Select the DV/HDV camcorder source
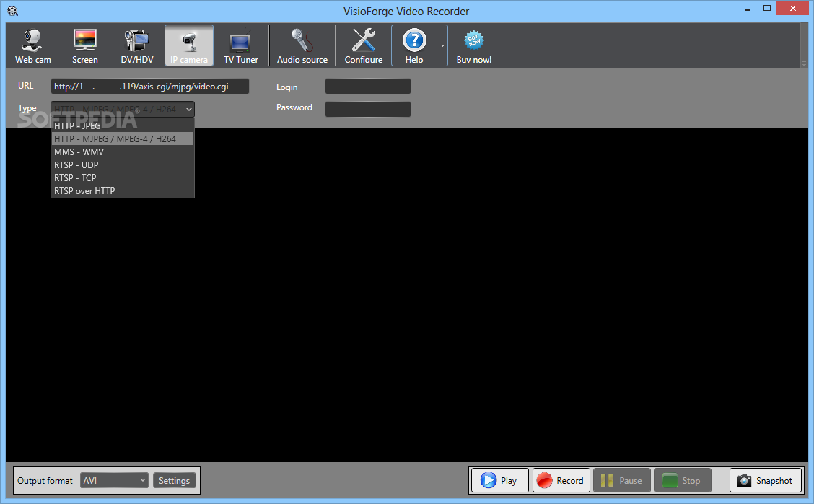This screenshot has width=814, height=504. coord(137,45)
